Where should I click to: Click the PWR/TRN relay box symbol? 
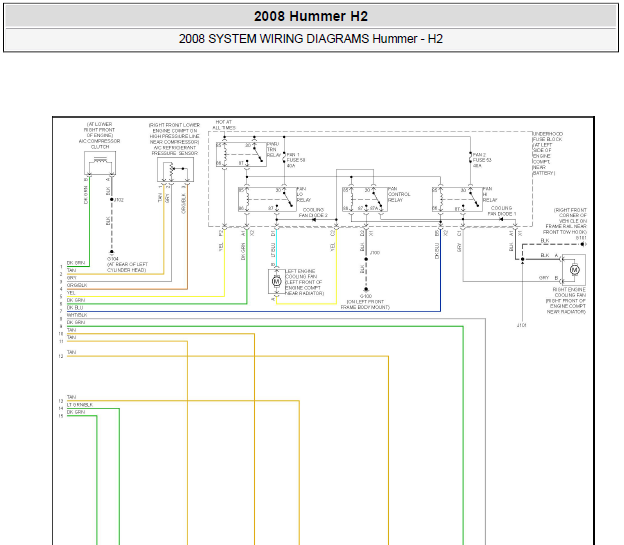(x=241, y=154)
